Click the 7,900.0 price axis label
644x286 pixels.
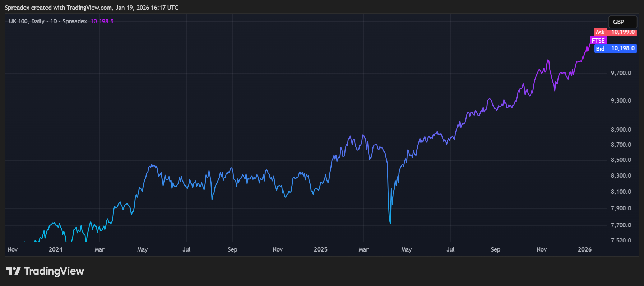click(x=621, y=208)
